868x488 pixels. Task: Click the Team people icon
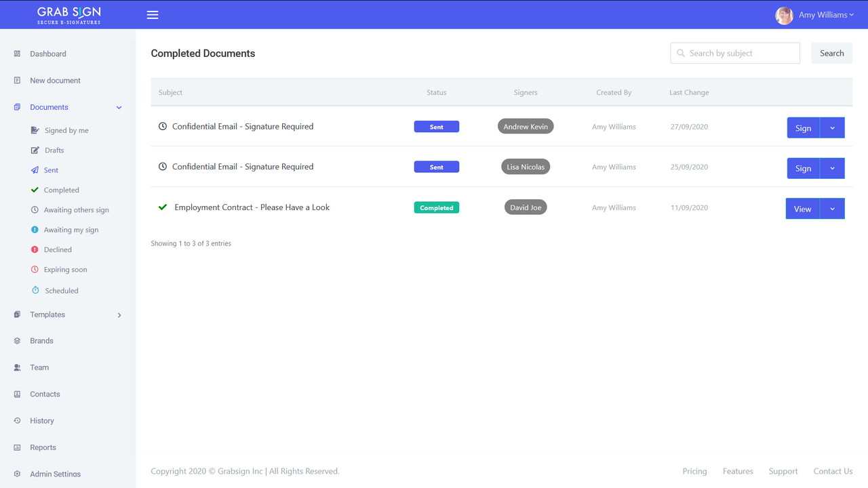click(17, 367)
